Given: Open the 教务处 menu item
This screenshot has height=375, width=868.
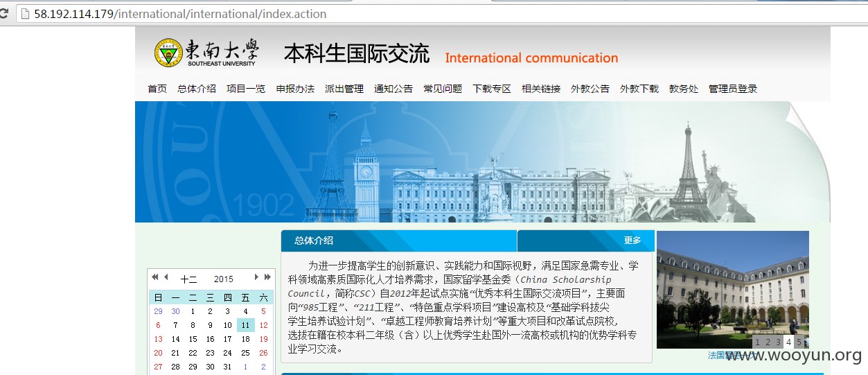Looking at the screenshot, I should [684, 89].
